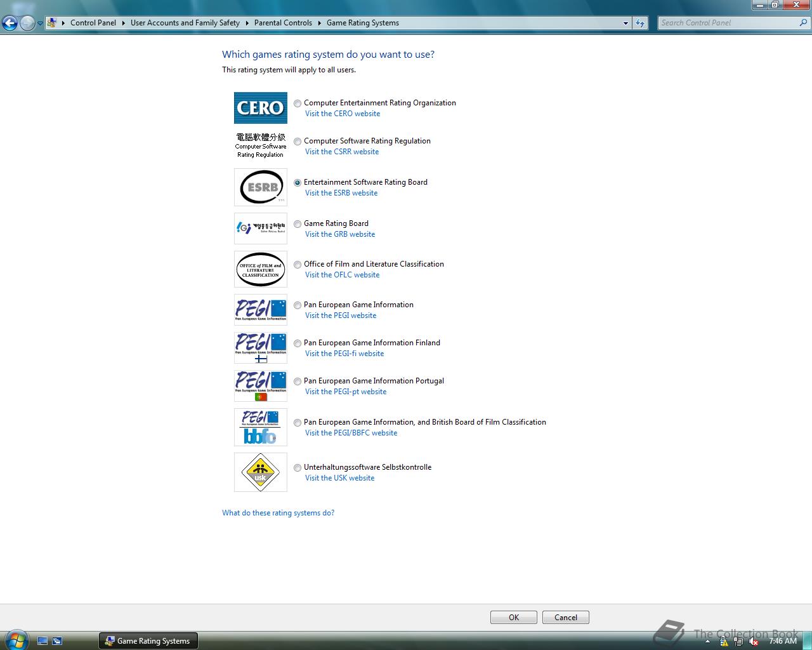Viewport: 812px width, 650px height.
Task: Select Pan European Game Information Portugal
Action: coord(298,381)
